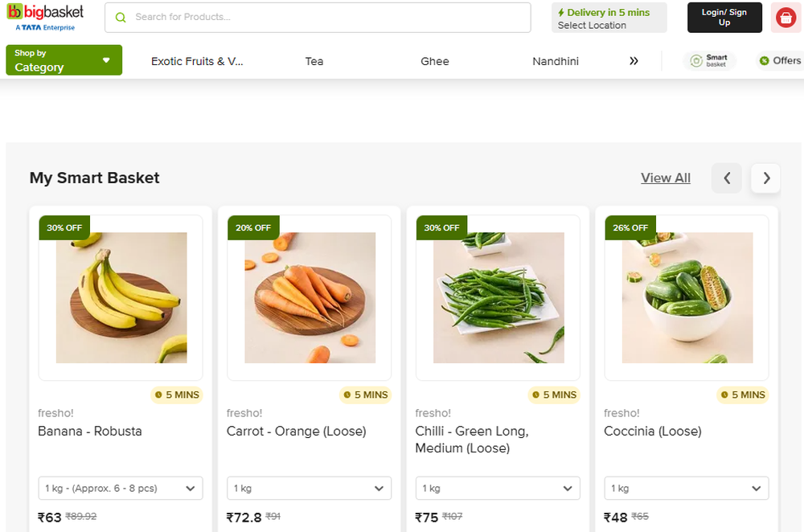Open Exotic Fruits & Vegetables category
This screenshot has width=804, height=532.
click(197, 61)
